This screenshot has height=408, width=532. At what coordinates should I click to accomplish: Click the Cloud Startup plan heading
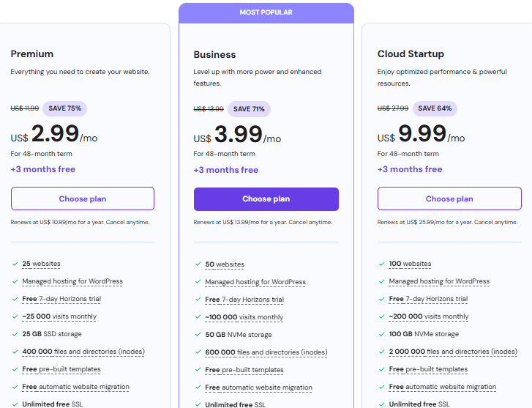[x=411, y=53]
